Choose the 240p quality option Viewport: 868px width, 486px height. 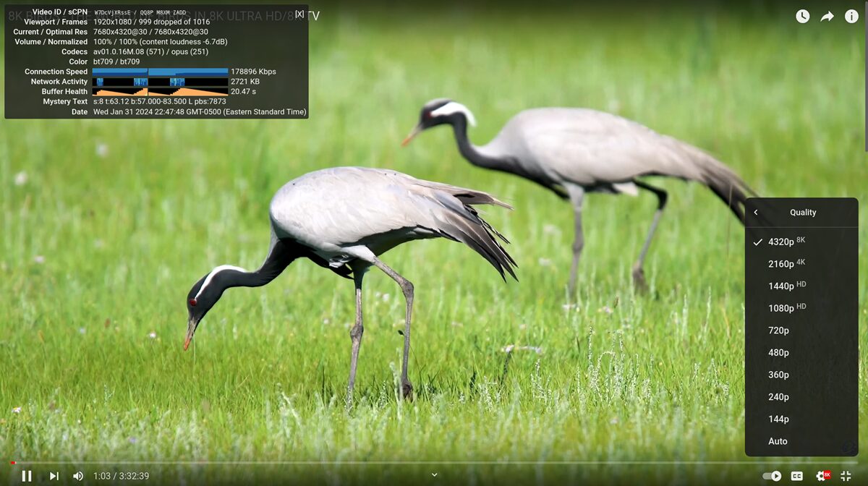[801, 396]
